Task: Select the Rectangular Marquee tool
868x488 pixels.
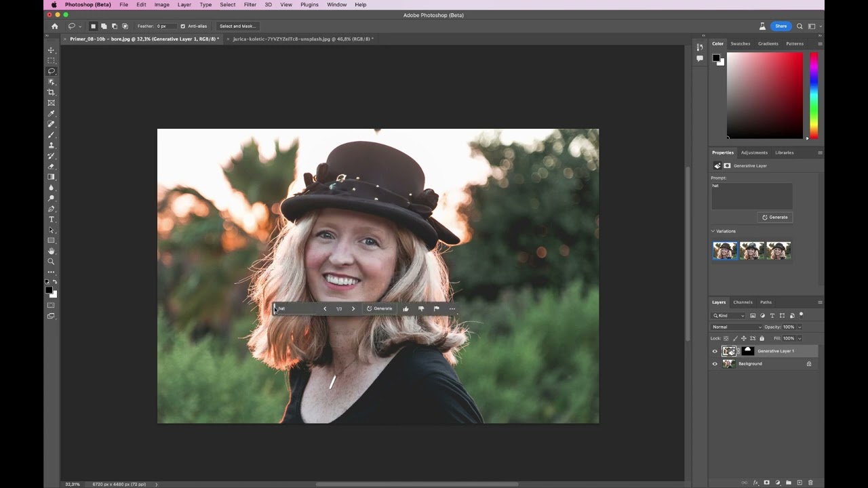Action: 51,60
